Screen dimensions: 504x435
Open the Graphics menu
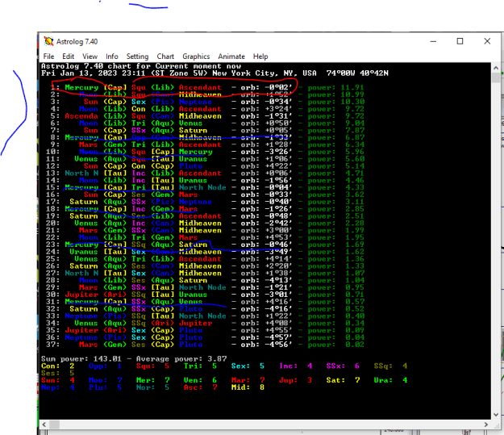coord(196,56)
